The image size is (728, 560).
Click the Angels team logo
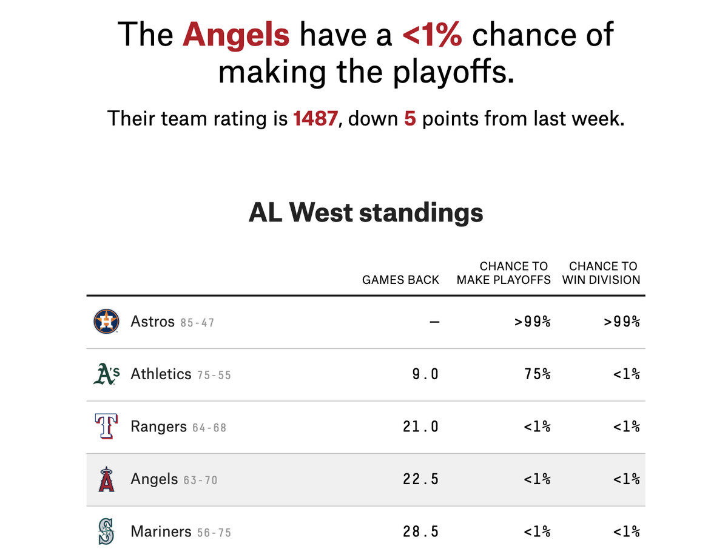(106, 479)
